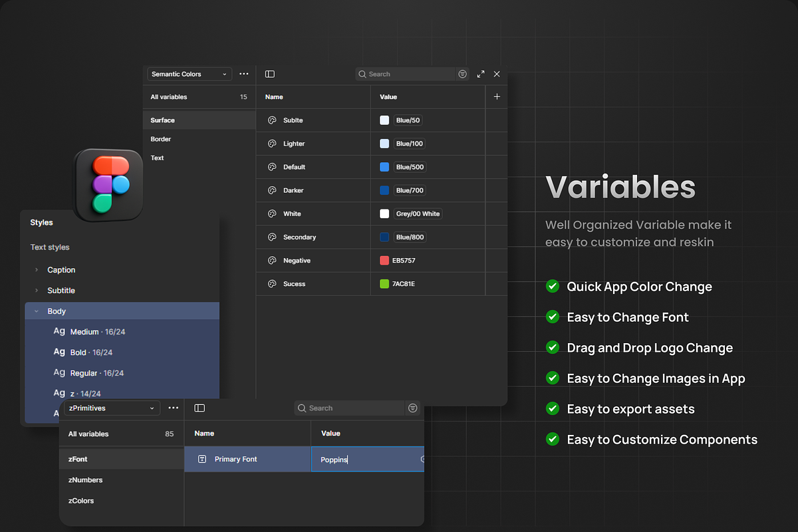Open the zPrimitives collection dropdown

112,408
